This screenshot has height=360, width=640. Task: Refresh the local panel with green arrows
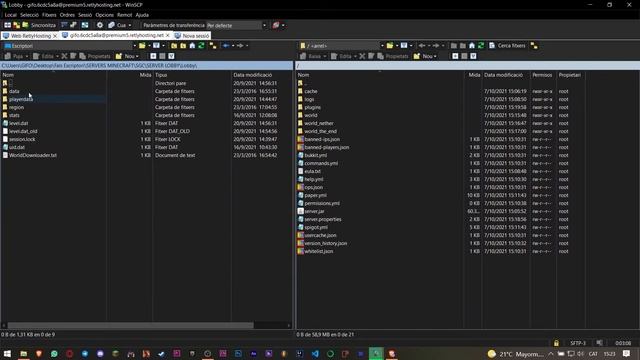pyautogui.click(x=201, y=46)
